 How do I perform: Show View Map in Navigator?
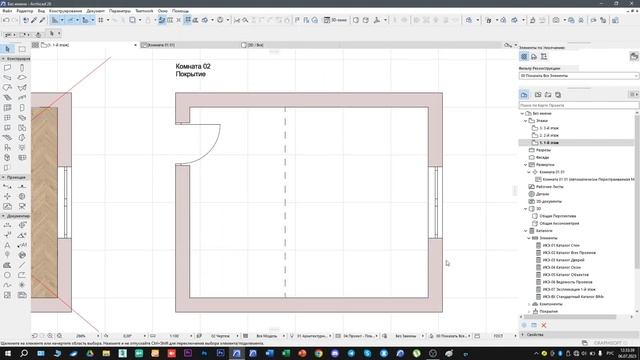(538, 95)
